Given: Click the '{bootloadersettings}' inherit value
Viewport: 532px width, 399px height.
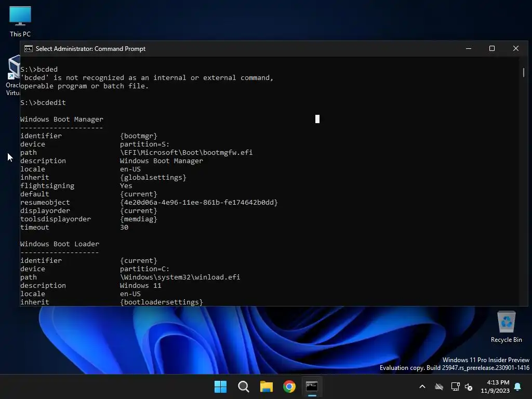Looking at the screenshot, I should point(161,302).
